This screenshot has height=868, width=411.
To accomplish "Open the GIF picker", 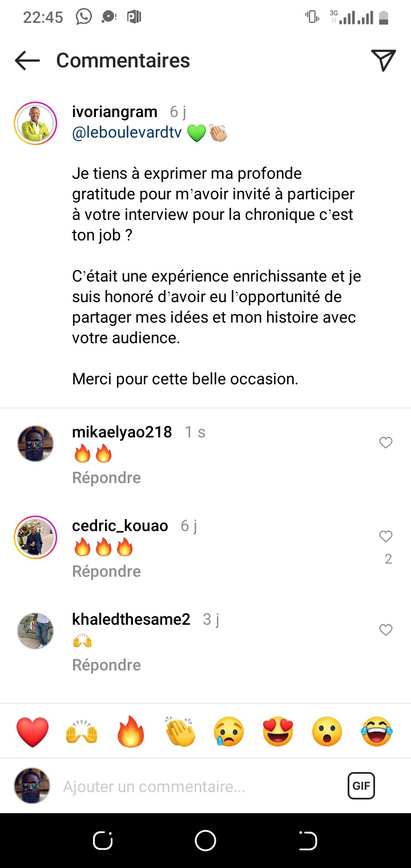I will (x=361, y=786).
